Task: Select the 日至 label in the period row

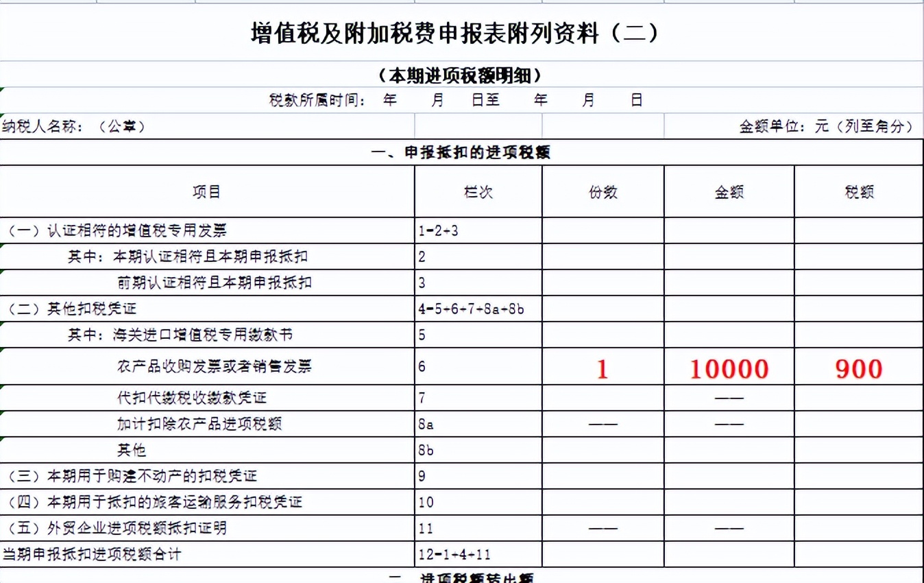Action: [483, 99]
